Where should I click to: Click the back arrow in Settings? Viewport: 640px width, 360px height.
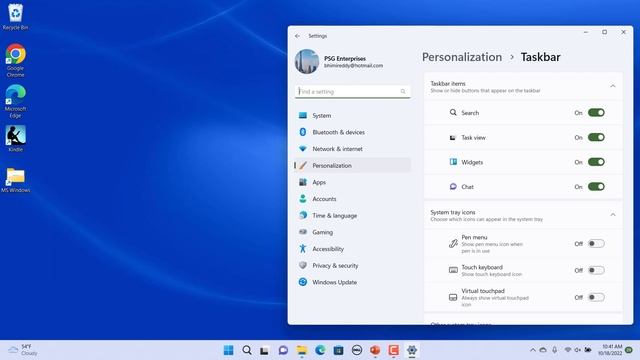click(297, 36)
